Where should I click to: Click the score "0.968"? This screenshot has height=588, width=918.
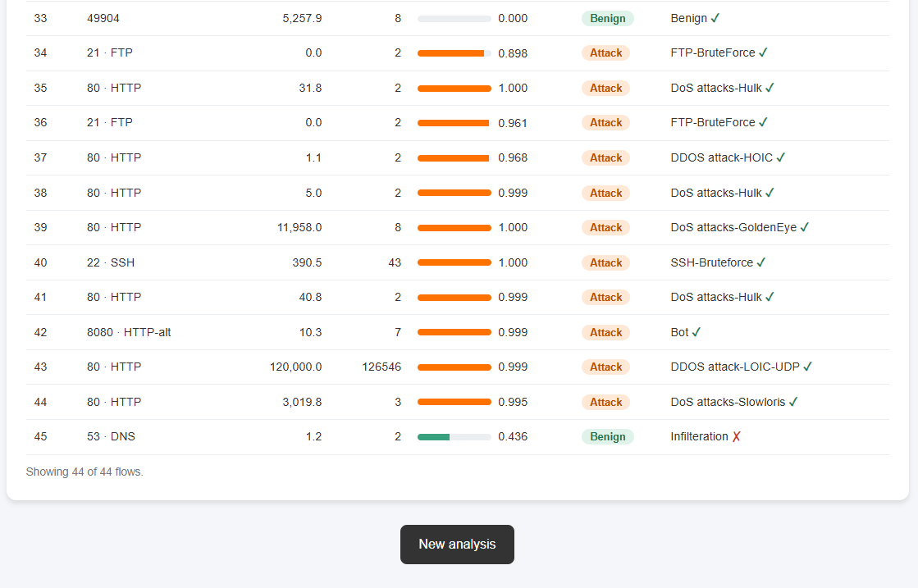(x=513, y=157)
